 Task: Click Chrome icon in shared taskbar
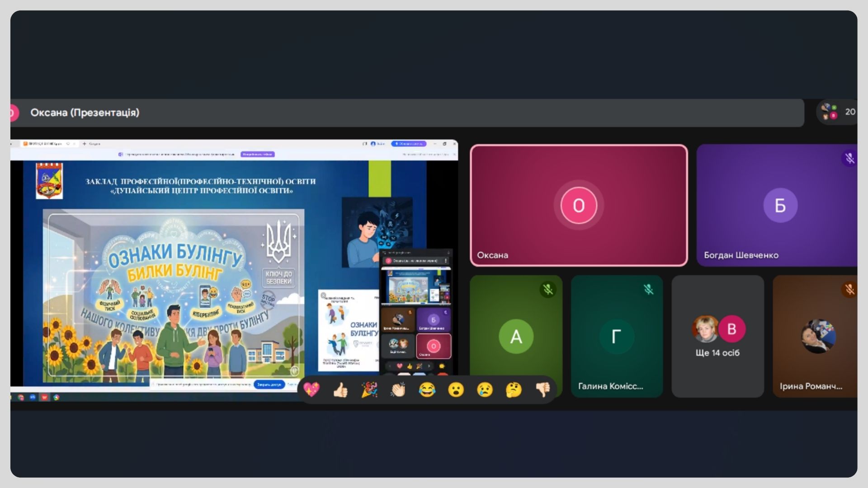click(x=21, y=398)
